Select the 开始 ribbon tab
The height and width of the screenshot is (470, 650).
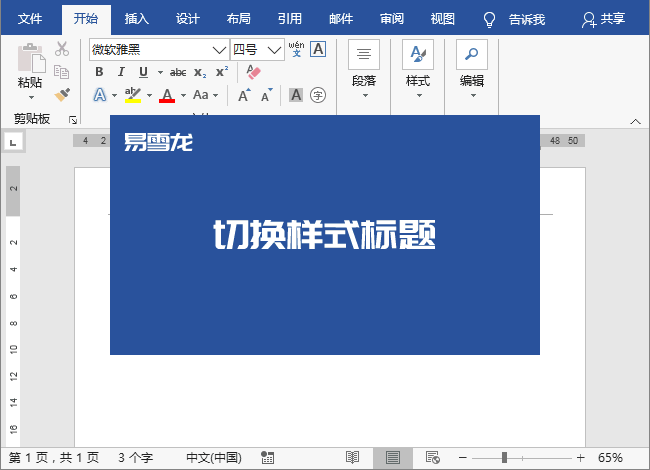[86, 19]
